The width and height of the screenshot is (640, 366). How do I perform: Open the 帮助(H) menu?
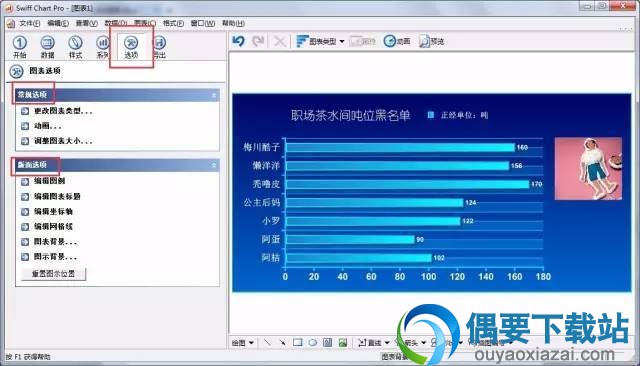[233, 23]
